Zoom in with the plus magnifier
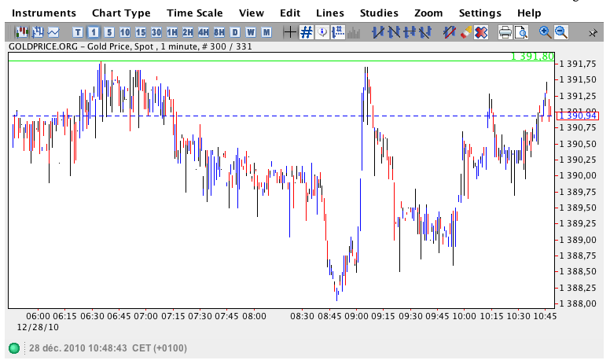The image size is (610, 364). coord(545,32)
